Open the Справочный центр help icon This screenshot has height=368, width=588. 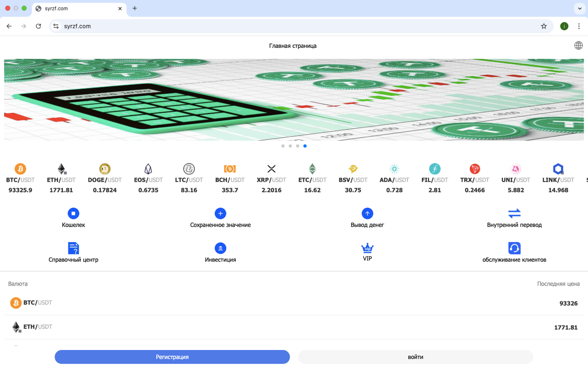(73, 248)
